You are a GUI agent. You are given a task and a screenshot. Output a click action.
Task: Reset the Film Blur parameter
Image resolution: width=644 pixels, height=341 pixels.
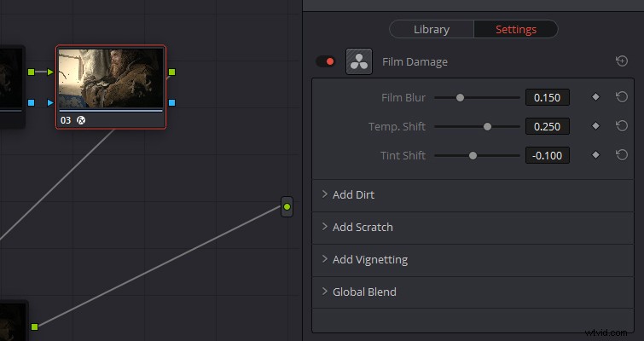tap(622, 97)
